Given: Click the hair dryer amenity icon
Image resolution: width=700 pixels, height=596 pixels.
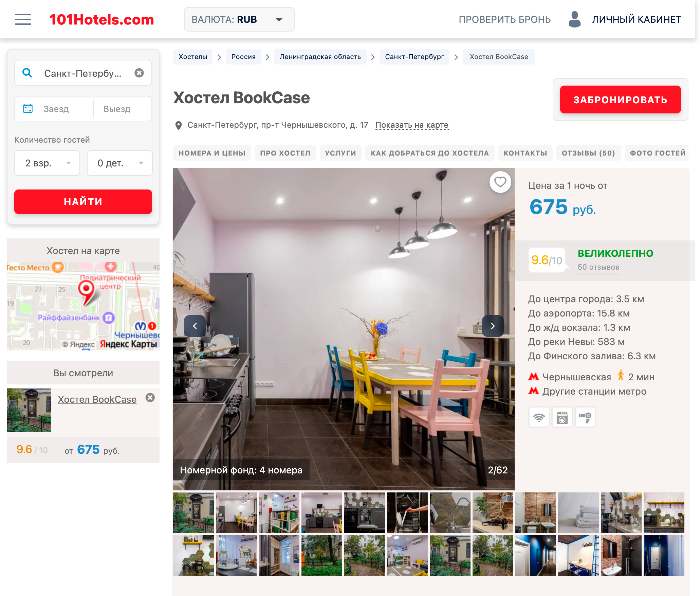Looking at the screenshot, I should tap(585, 417).
